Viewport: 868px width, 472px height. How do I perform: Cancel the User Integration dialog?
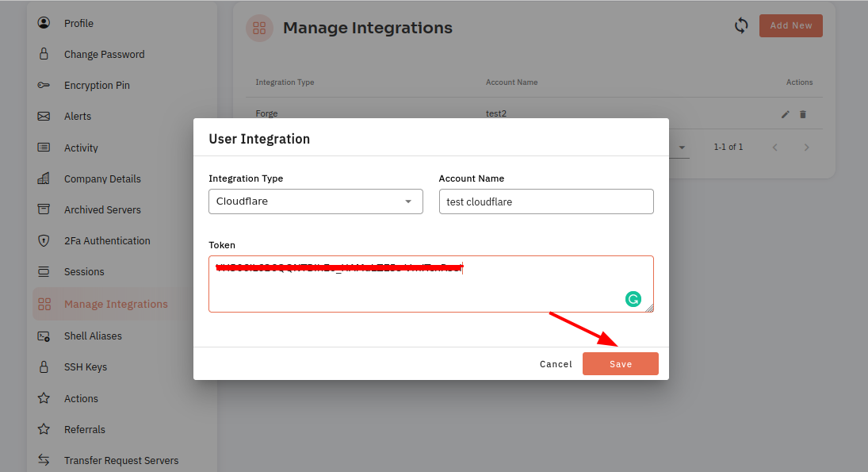pyautogui.click(x=556, y=364)
